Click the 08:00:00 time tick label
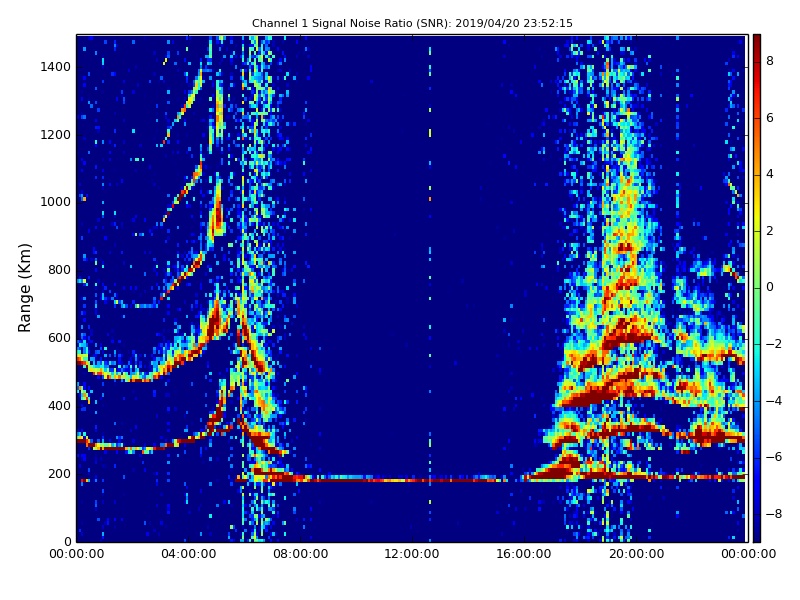Viewport: 800px width, 600px height. point(301,554)
